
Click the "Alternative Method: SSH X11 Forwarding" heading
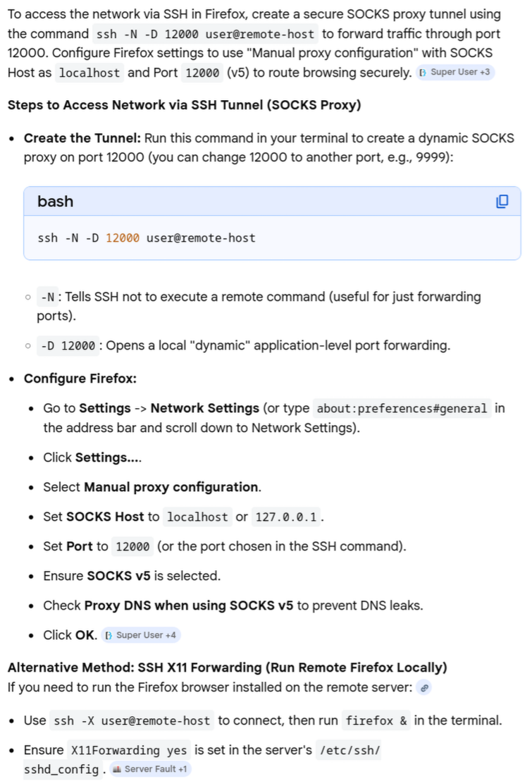[227, 667]
